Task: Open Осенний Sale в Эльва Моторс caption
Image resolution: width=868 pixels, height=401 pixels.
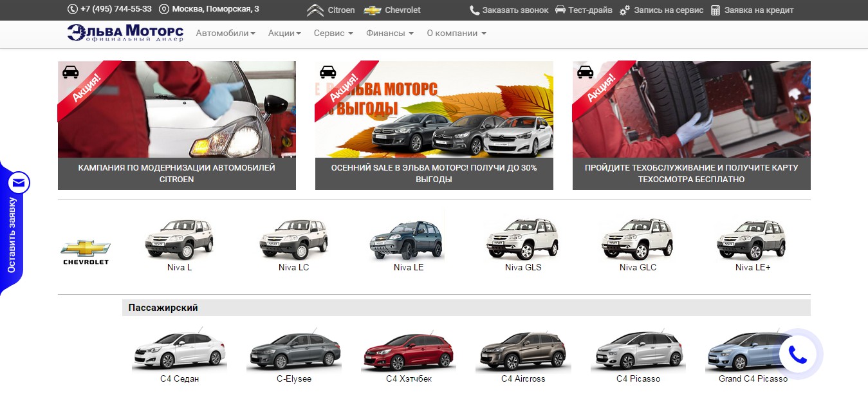Action: click(x=434, y=174)
